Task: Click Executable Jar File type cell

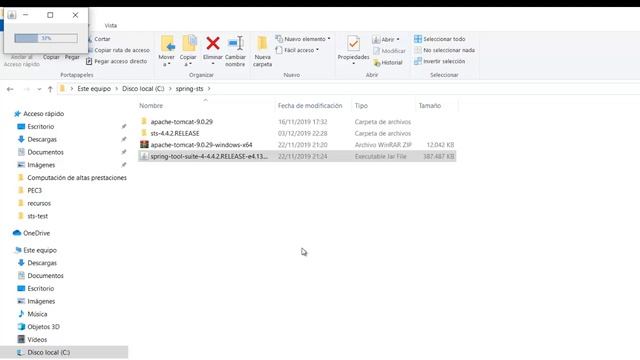Action: click(380, 156)
